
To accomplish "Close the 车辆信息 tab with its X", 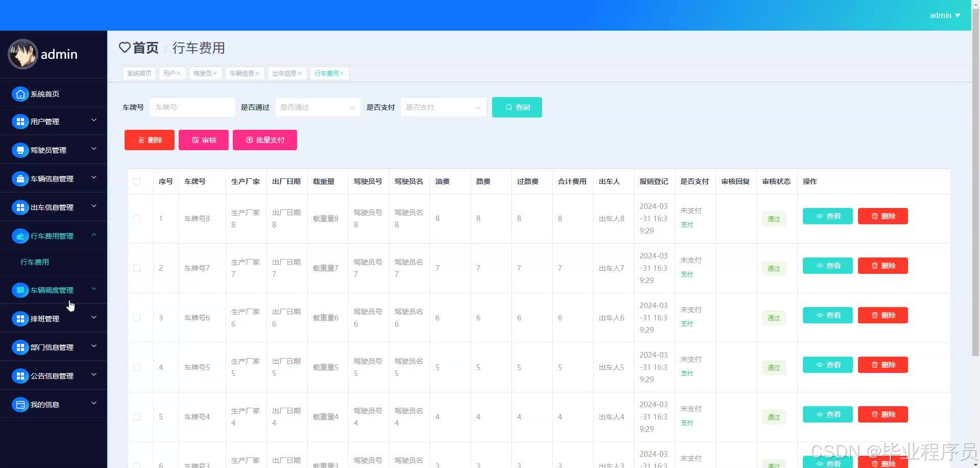I will tap(257, 74).
